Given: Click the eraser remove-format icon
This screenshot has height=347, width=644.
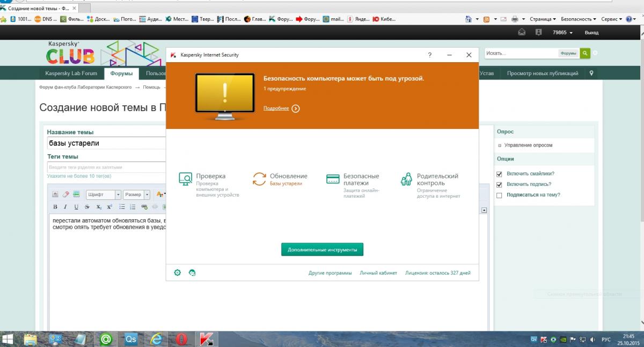Looking at the screenshot, I should pyautogui.click(x=65, y=194).
